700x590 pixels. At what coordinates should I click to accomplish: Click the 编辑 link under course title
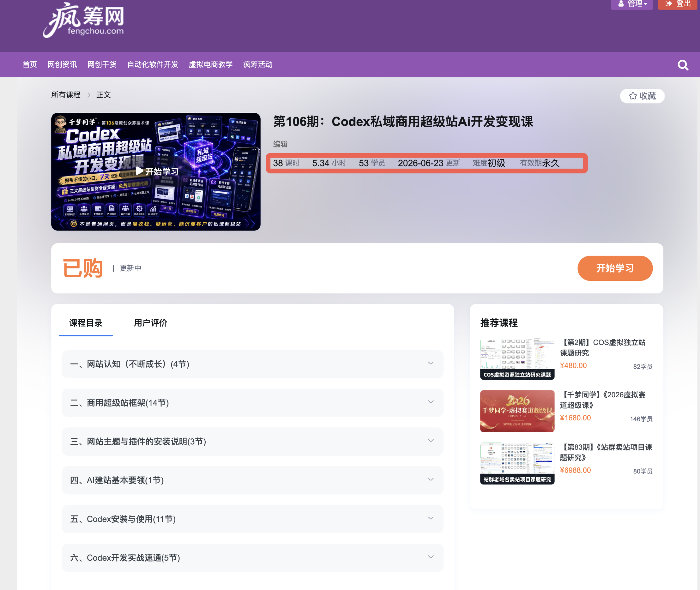tap(280, 144)
